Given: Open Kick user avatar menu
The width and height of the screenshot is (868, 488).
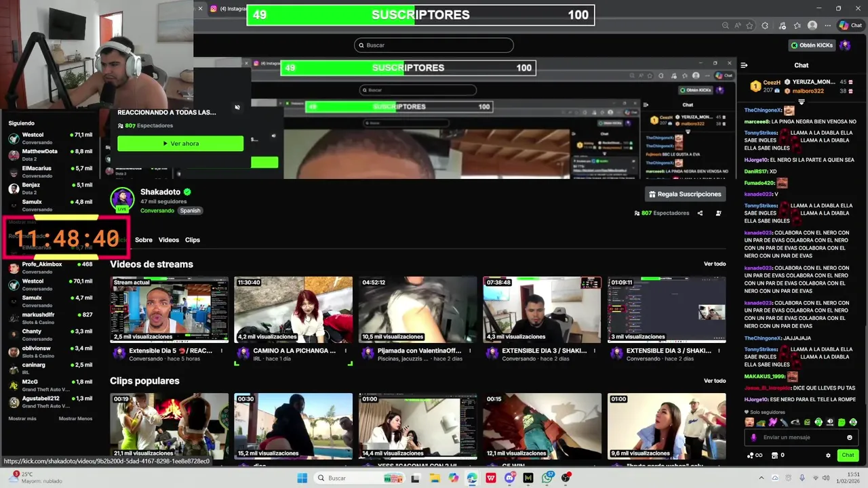Looking at the screenshot, I should pyautogui.click(x=845, y=45).
